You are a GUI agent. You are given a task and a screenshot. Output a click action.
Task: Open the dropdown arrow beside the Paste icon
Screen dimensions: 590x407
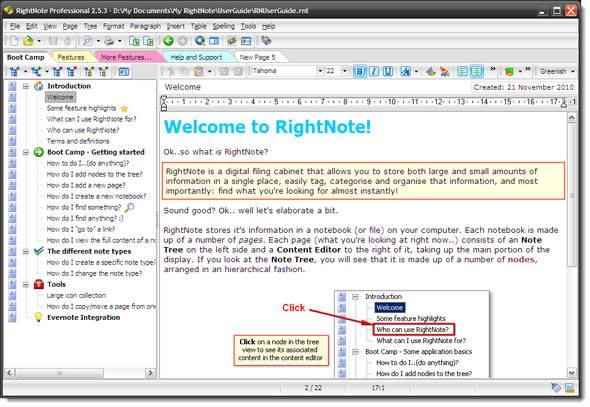coord(210,71)
